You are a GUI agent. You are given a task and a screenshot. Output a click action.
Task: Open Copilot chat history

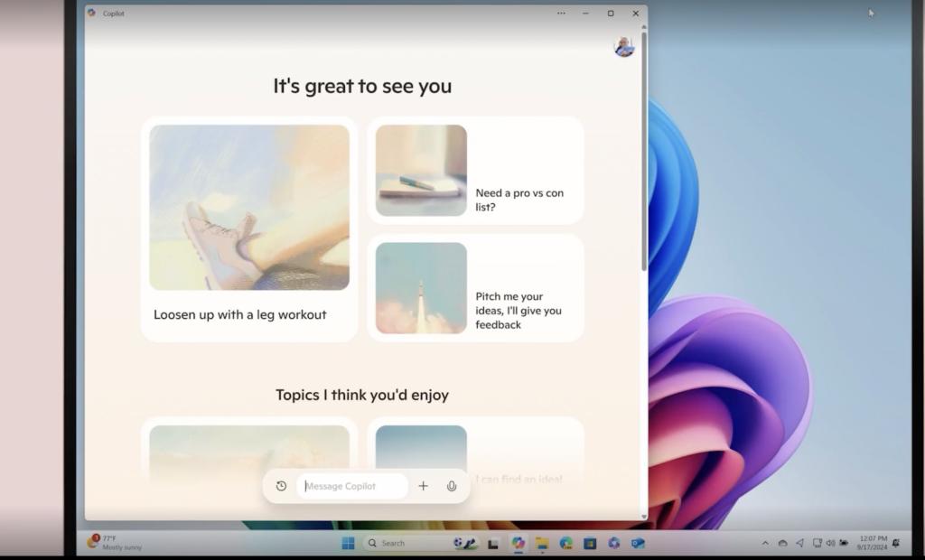coord(282,486)
